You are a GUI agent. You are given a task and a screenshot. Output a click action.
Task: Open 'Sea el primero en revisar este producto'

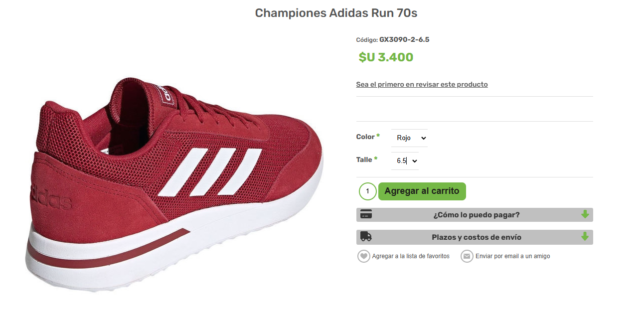(422, 84)
